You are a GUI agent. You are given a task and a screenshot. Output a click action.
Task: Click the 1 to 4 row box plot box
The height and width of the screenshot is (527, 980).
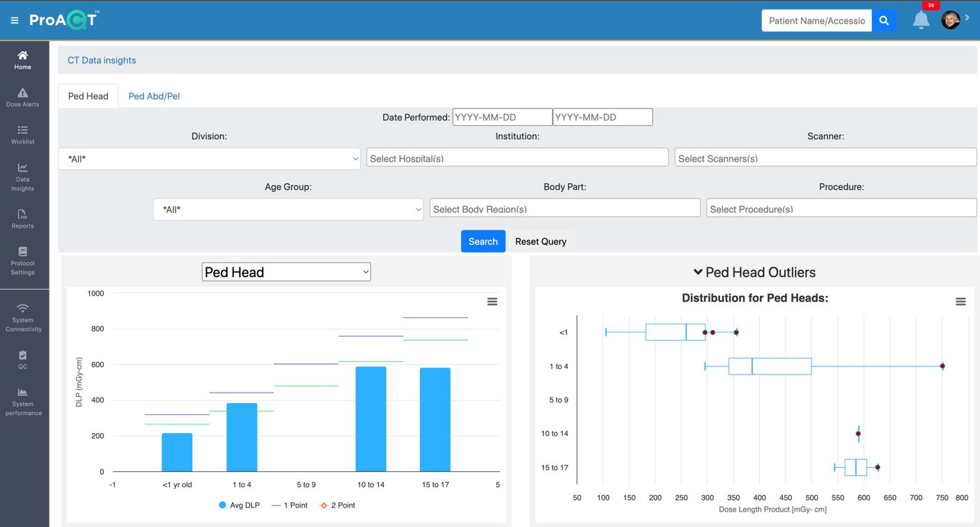coord(770,366)
